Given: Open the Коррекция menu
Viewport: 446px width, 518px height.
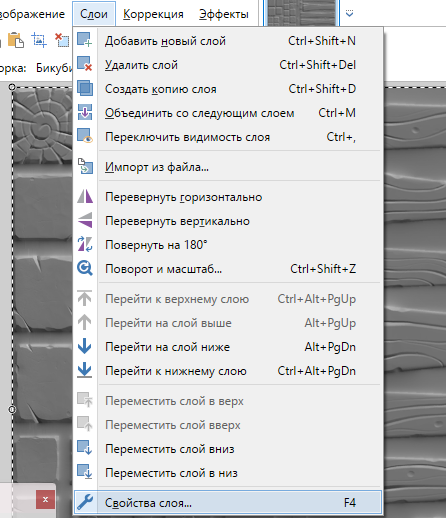Looking at the screenshot, I should 153,14.
